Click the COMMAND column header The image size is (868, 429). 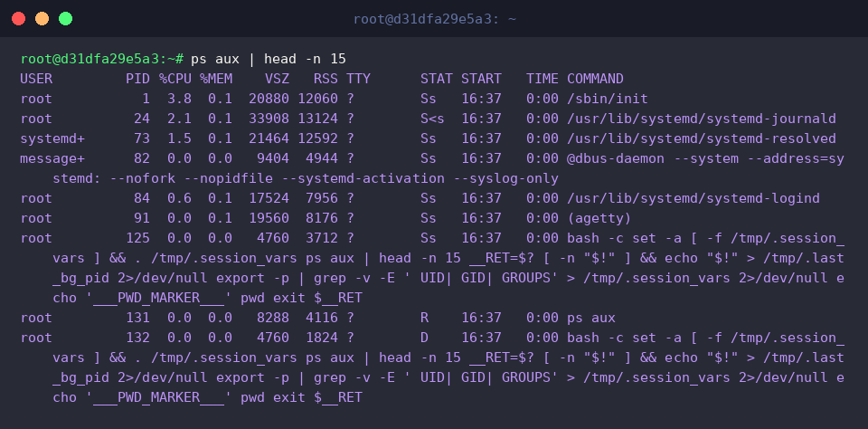coord(595,79)
